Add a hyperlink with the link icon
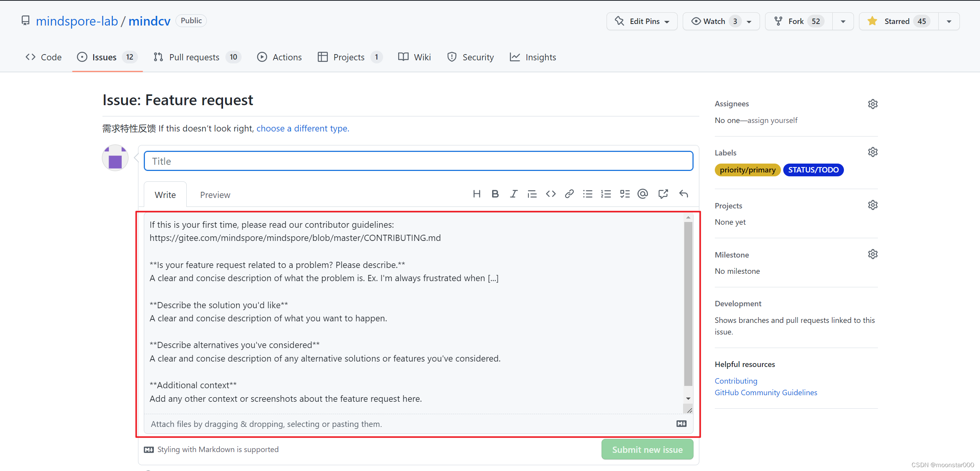This screenshot has height=471, width=980. 569,194
